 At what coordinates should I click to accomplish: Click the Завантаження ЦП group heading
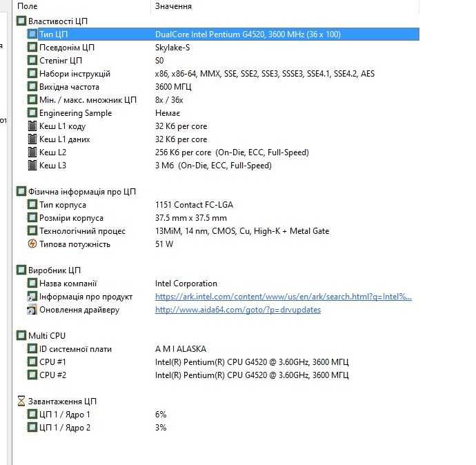coord(62,402)
